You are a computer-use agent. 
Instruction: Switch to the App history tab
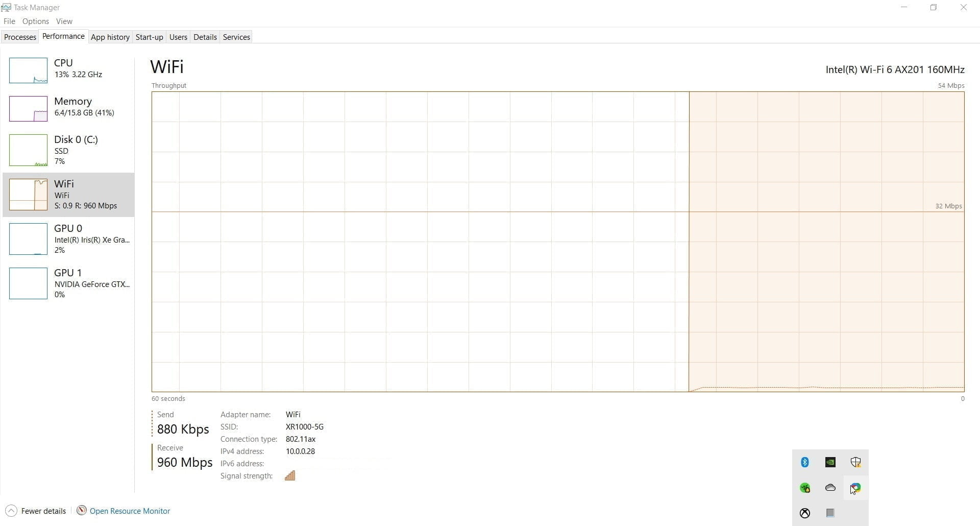click(110, 37)
